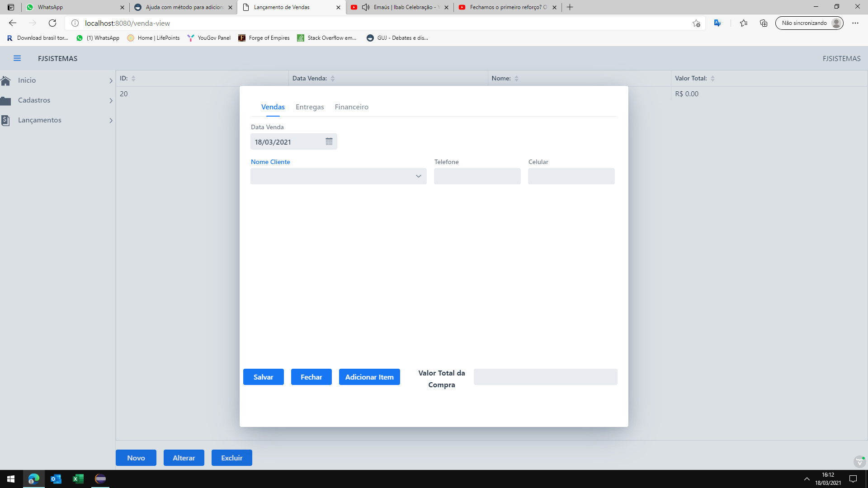Click the Excluir button

click(x=232, y=458)
